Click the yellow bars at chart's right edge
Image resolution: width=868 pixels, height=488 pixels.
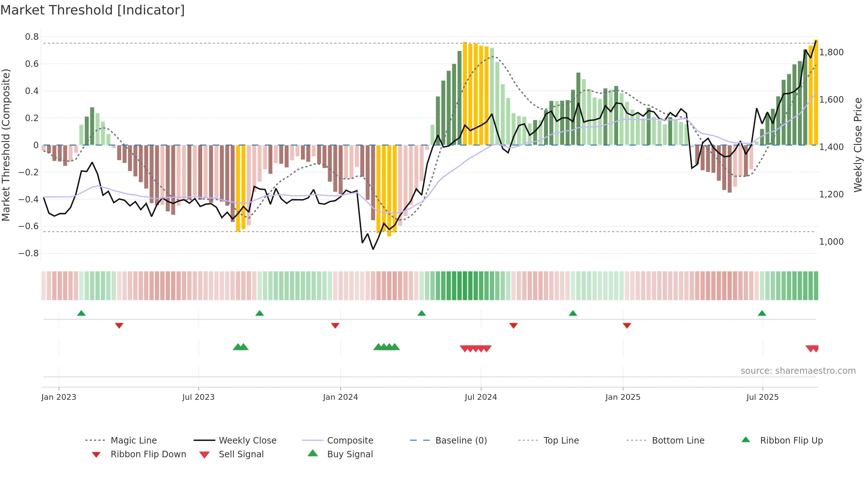[813, 92]
